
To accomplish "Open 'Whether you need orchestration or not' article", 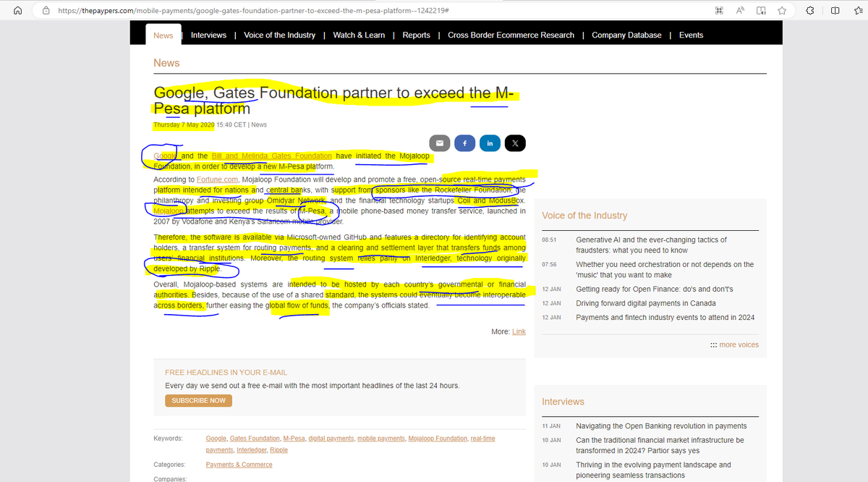I will click(665, 269).
